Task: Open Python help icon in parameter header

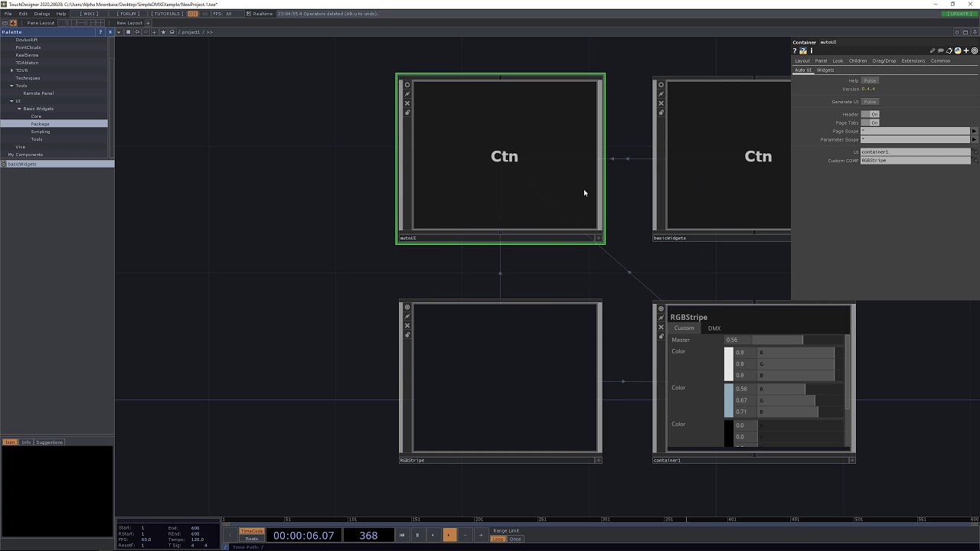Action: coord(803,51)
